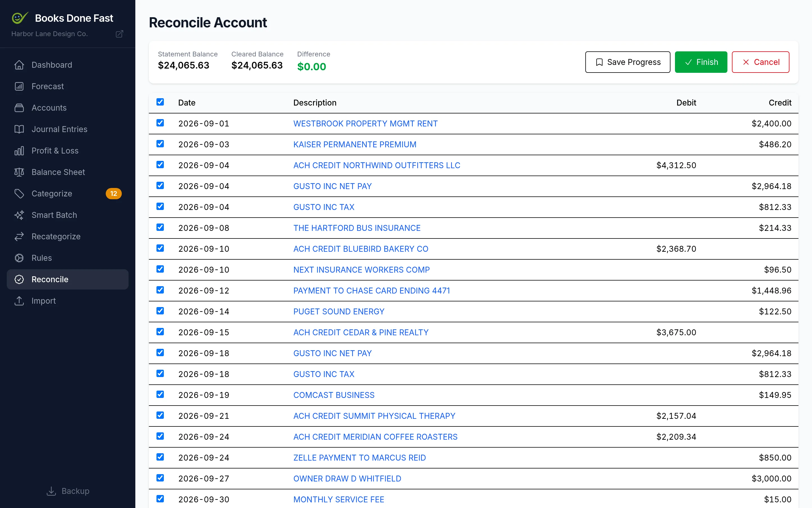Click the green Finish button
The image size is (812, 508).
[x=701, y=62]
